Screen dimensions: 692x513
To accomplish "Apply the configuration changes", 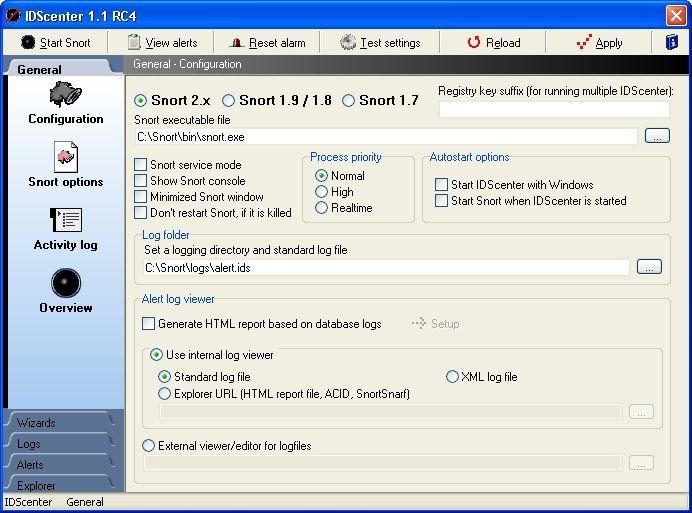I will point(599,43).
